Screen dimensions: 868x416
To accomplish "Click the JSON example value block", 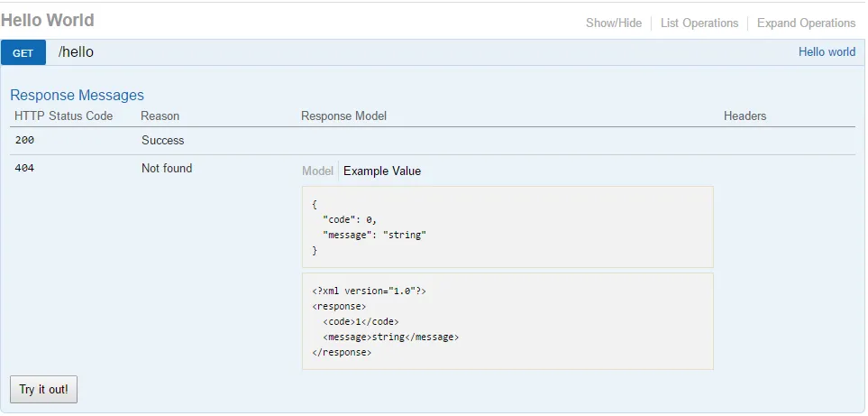I will coord(507,226).
